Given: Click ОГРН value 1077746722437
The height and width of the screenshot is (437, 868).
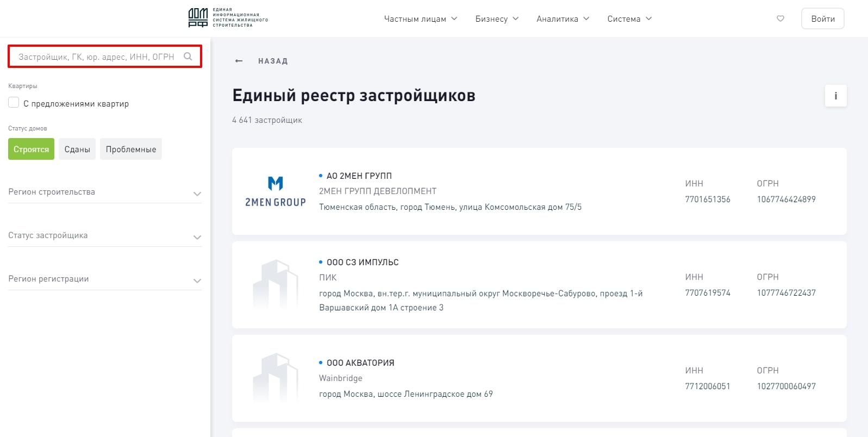Looking at the screenshot, I should click(786, 293).
